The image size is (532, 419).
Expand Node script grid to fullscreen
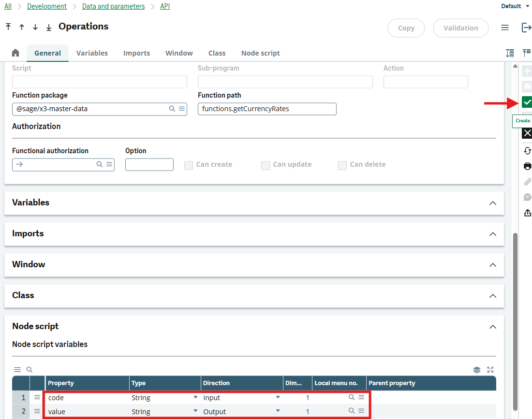490,370
